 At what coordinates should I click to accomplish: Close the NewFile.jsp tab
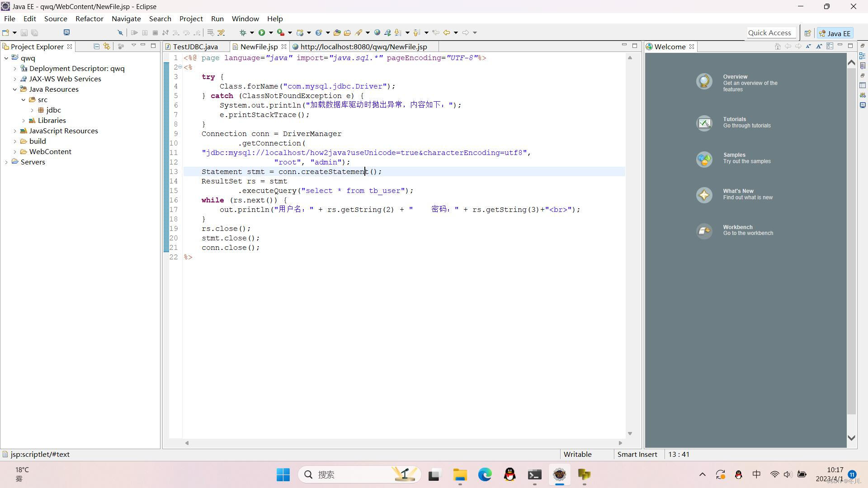284,47
